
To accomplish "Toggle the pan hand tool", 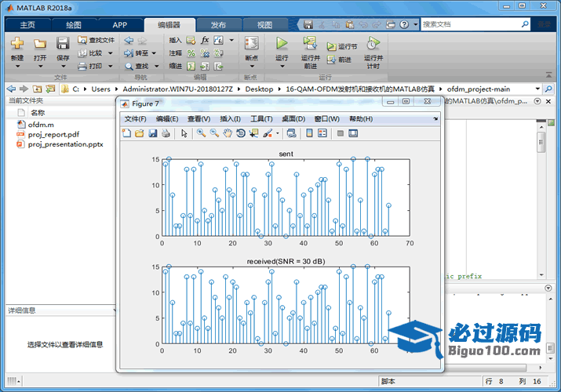I will (228, 133).
